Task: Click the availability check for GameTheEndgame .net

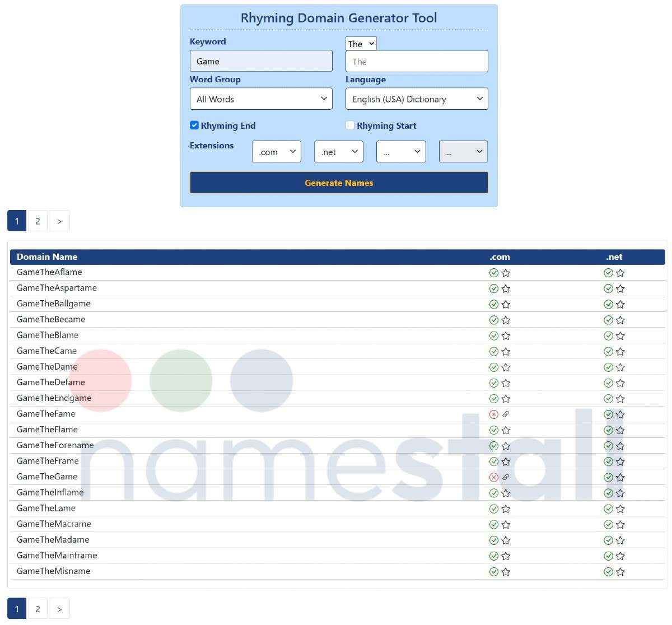Action: [x=608, y=399]
